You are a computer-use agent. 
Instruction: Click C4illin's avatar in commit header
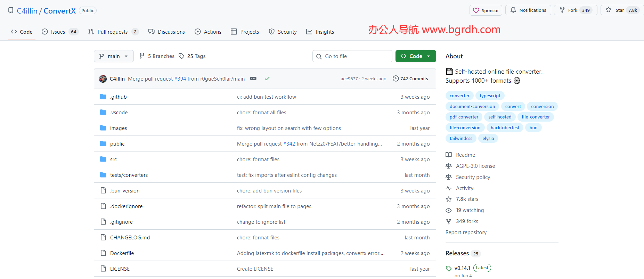[103, 79]
